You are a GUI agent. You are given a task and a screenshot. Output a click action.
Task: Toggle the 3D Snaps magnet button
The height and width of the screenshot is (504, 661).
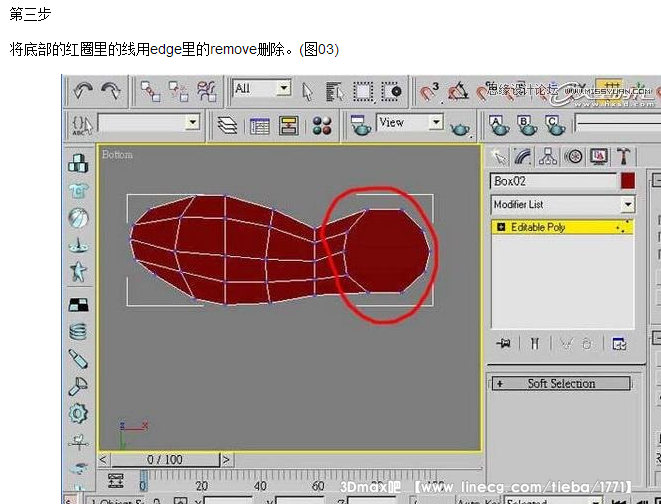coord(429,92)
